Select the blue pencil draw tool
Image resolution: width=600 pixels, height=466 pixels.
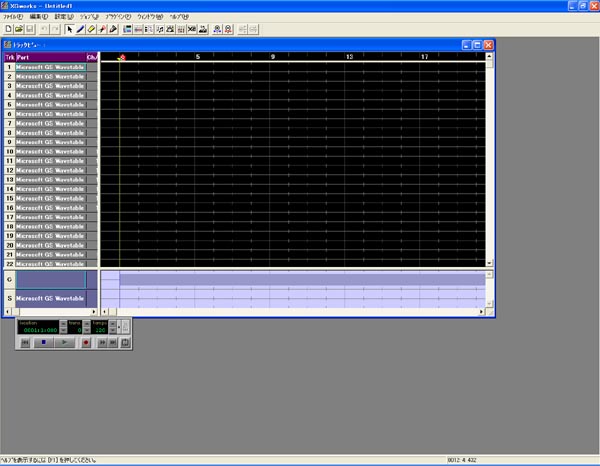coord(80,29)
